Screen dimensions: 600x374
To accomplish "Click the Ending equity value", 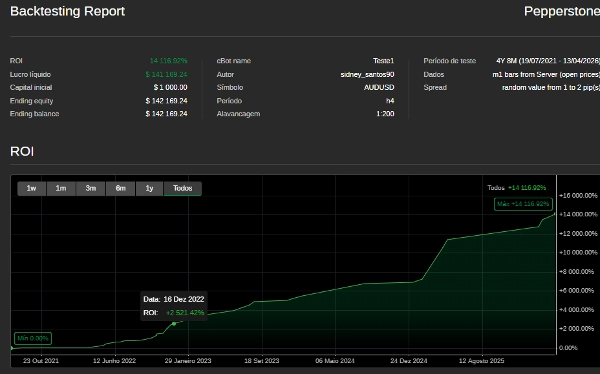I will coord(166,101).
